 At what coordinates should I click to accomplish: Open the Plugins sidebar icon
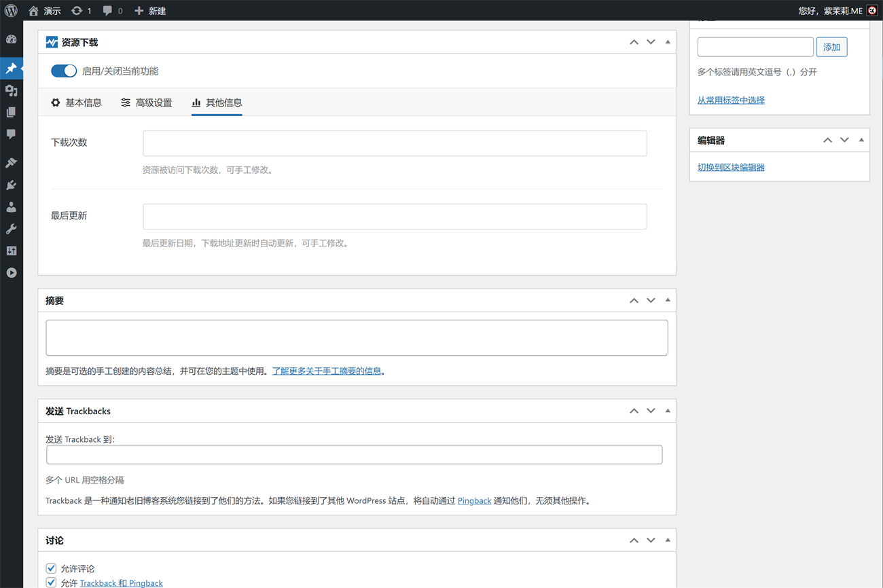(12, 185)
